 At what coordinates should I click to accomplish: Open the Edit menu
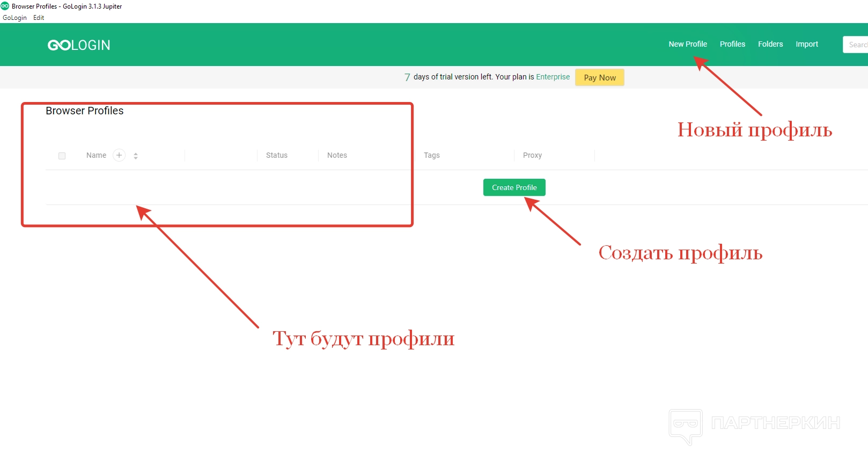tap(39, 18)
